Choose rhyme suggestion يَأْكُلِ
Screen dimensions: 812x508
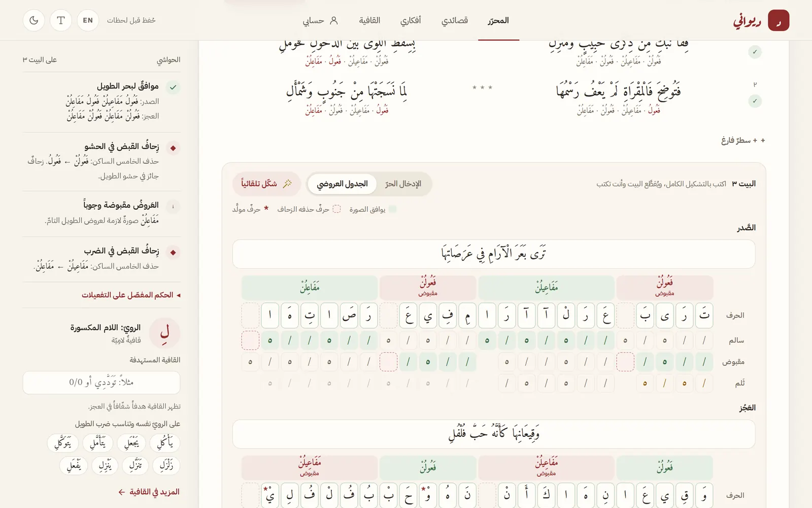point(165,443)
